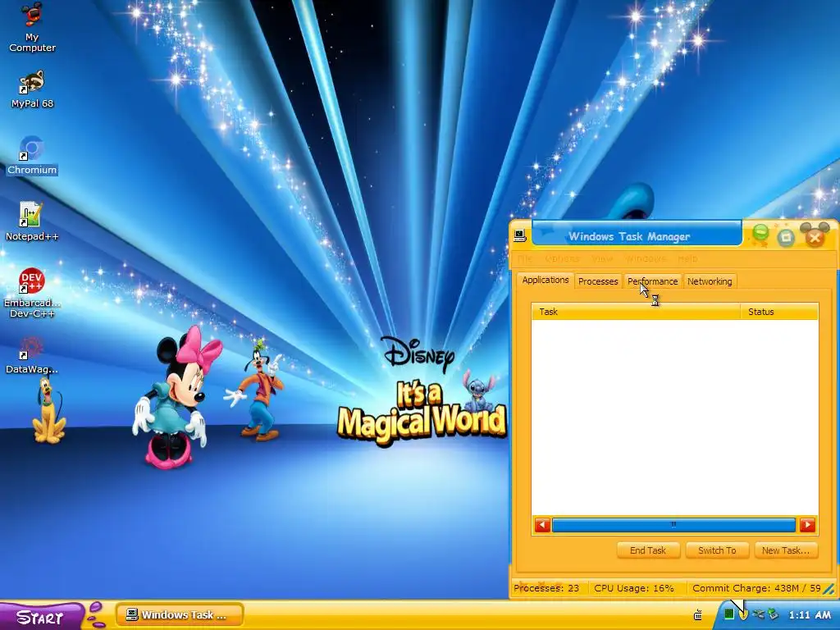Open the My Computer desktop icon
Screen dimensions: 840x630
coord(32,27)
